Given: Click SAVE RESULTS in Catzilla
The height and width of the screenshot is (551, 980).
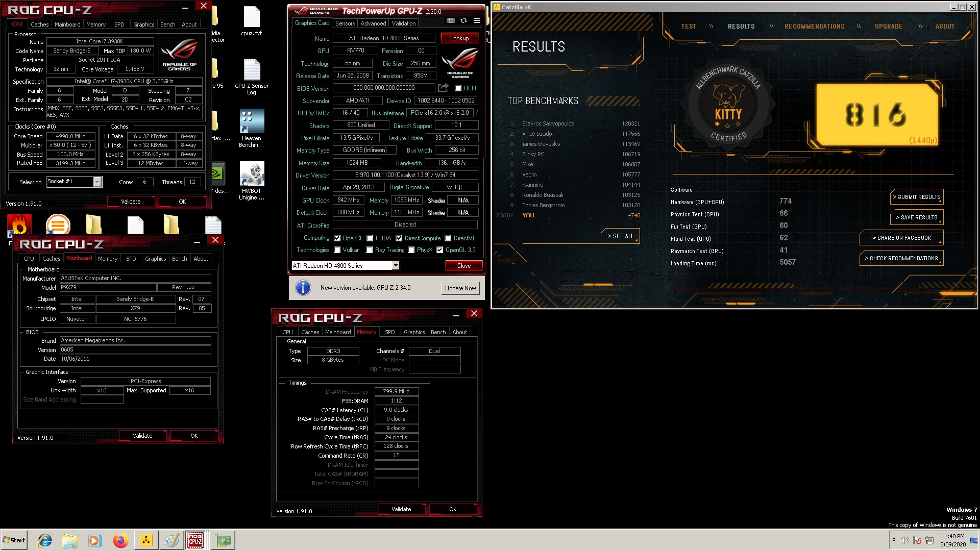Looking at the screenshot, I should click(917, 217).
